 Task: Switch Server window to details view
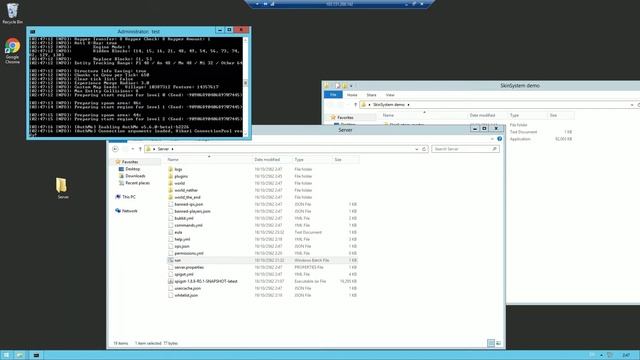pyautogui.click(x=491, y=343)
